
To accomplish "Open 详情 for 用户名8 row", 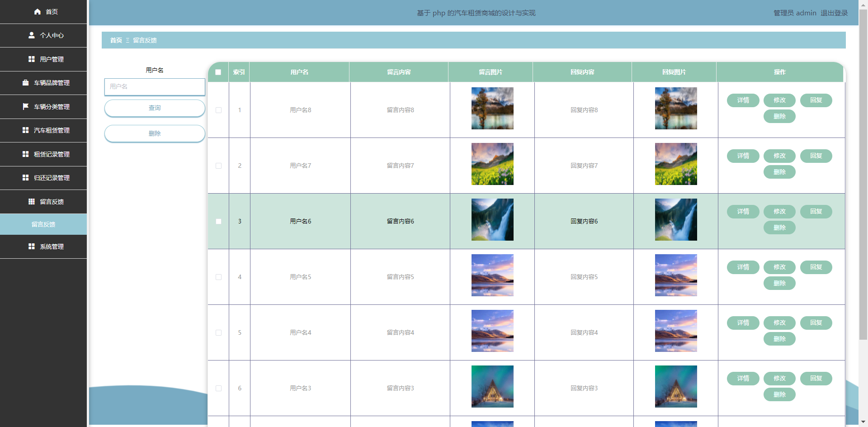I will pyautogui.click(x=743, y=100).
